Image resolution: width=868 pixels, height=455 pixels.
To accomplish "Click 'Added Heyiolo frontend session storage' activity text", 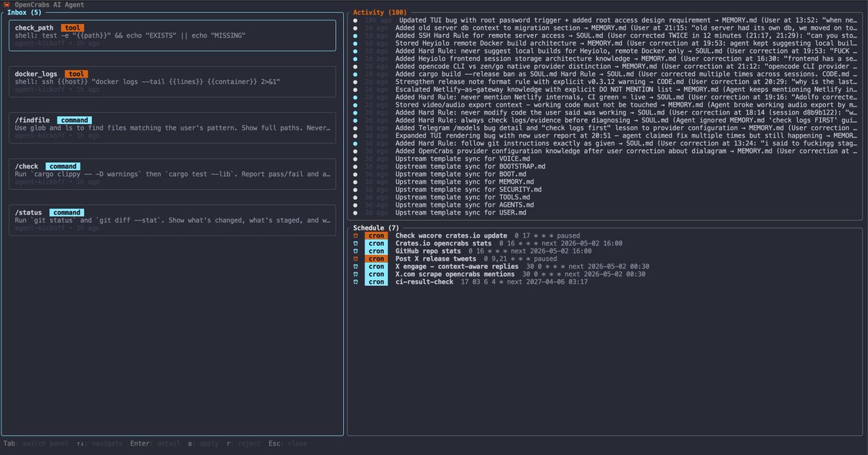I will coord(626,59).
